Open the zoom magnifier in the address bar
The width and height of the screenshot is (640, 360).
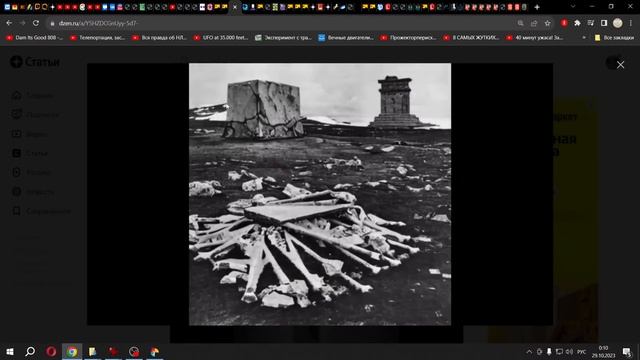[x=520, y=23]
